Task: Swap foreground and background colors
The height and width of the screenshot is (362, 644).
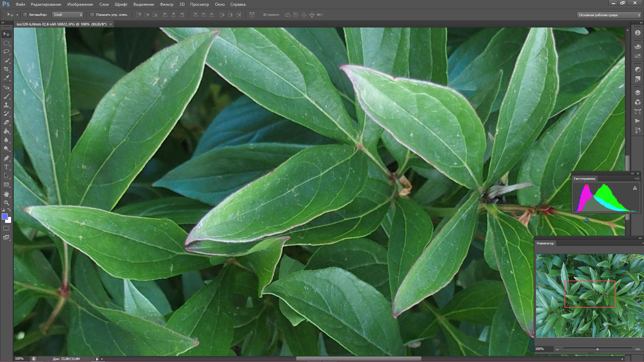Action: click(x=9, y=210)
